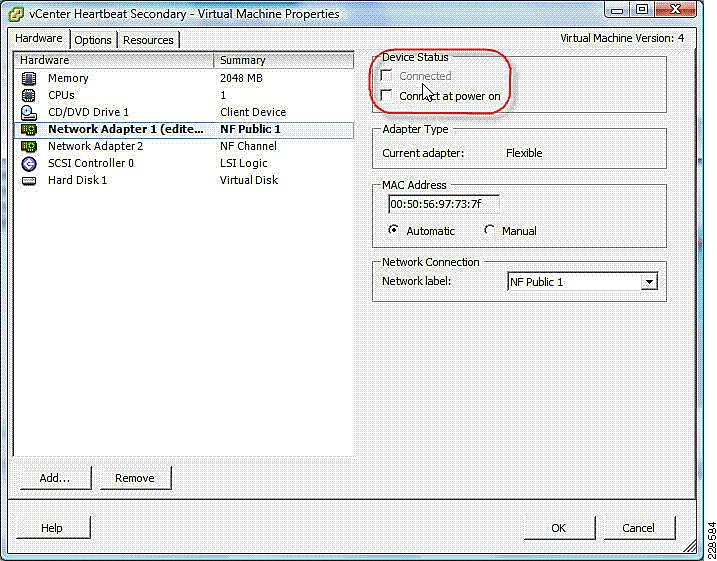The height and width of the screenshot is (561, 717).
Task: Select Network Adapter 1 (edited) row
Action: 184,129
